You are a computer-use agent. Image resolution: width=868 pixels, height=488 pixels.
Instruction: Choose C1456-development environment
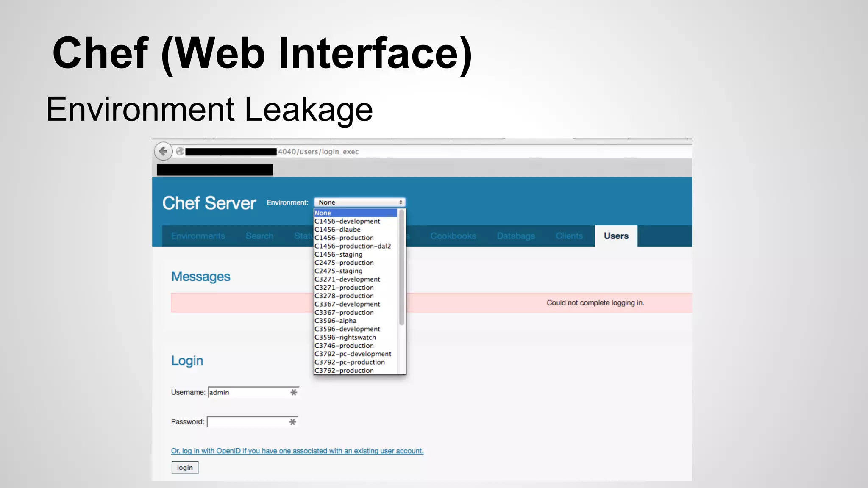355,221
